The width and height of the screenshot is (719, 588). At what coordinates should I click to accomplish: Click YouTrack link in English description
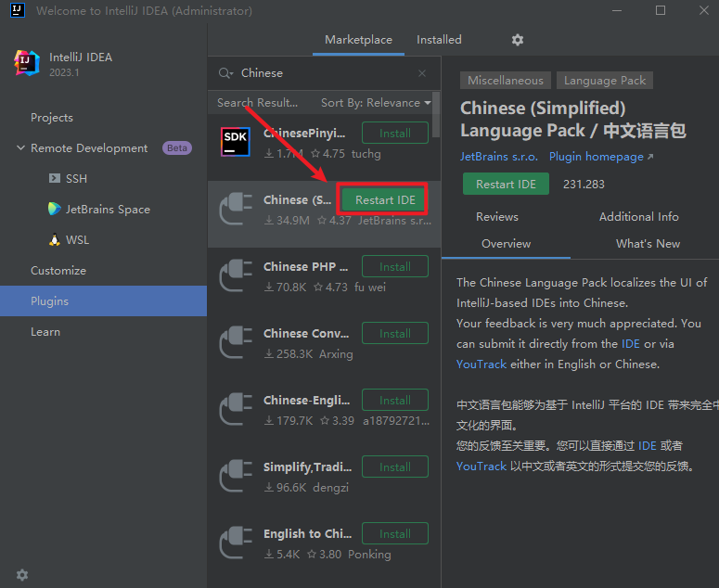click(481, 364)
